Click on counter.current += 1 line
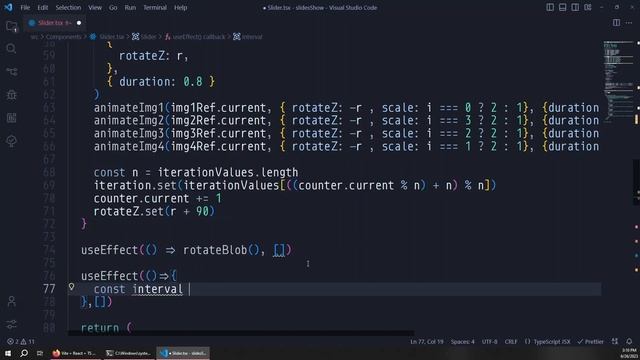This screenshot has width=640, height=360. click(158, 198)
